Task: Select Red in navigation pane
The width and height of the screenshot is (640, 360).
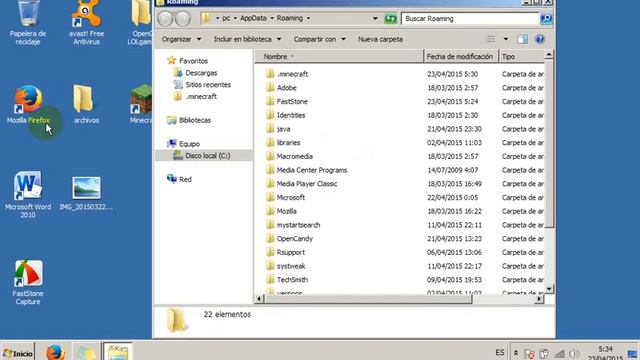Action: tap(179, 180)
